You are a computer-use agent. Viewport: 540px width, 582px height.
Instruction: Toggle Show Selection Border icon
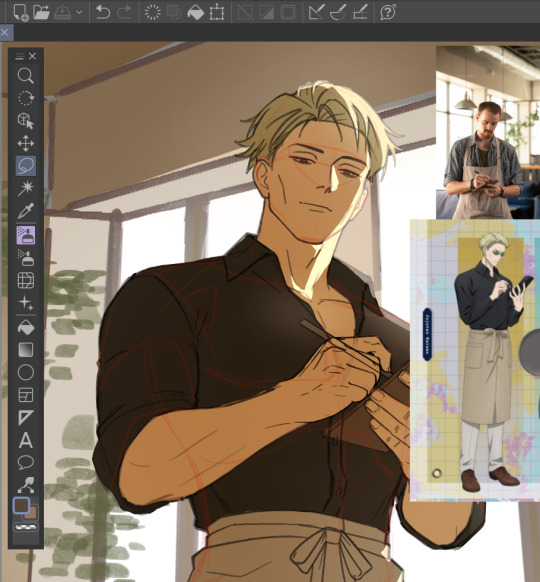click(288, 12)
